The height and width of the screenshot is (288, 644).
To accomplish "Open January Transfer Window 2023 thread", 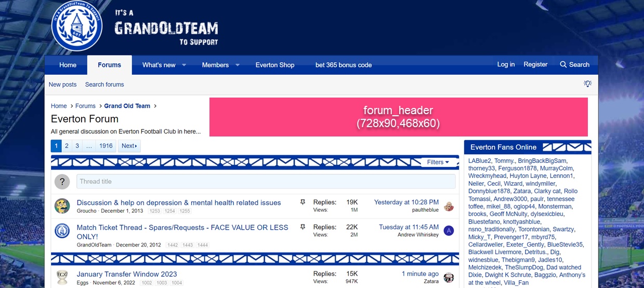I will tap(127, 274).
